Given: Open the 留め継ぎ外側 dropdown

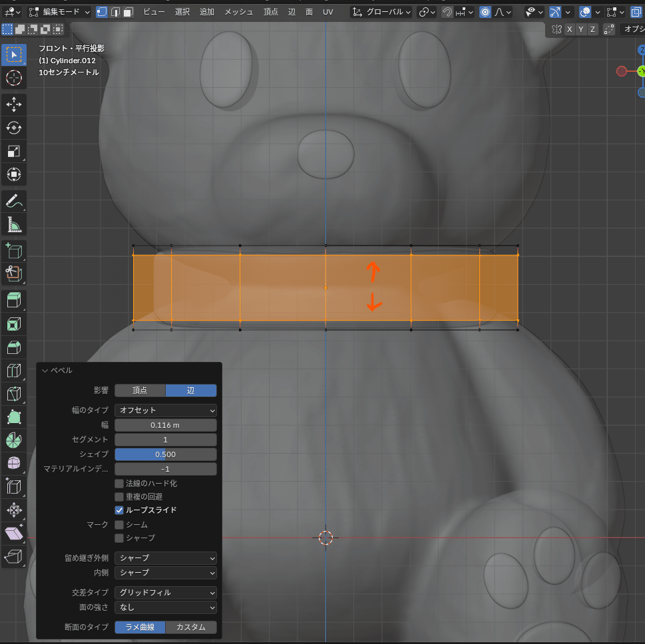Looking at the screenshot, I should coord(165,558).
